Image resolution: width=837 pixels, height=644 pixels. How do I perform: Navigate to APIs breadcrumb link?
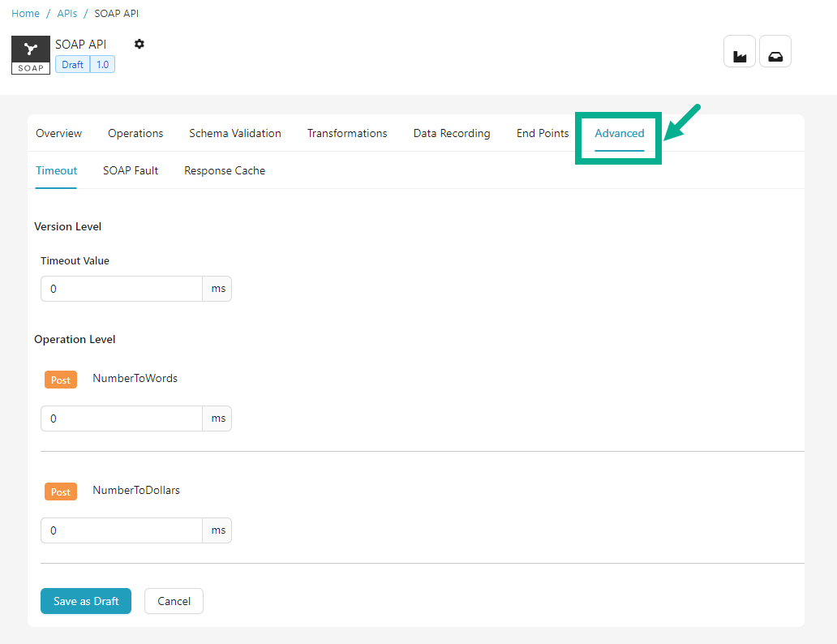[x=67, y=14]
